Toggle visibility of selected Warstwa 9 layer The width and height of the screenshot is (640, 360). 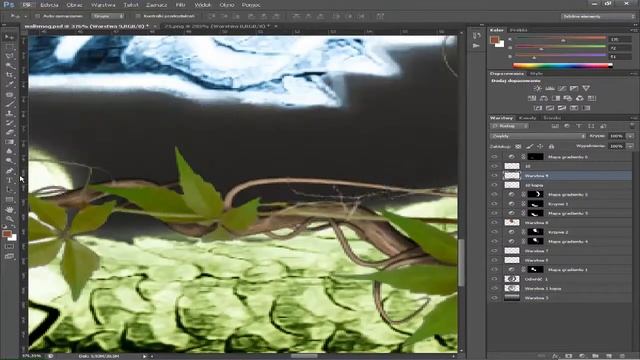pyautogui.click(x=494, y=176)
